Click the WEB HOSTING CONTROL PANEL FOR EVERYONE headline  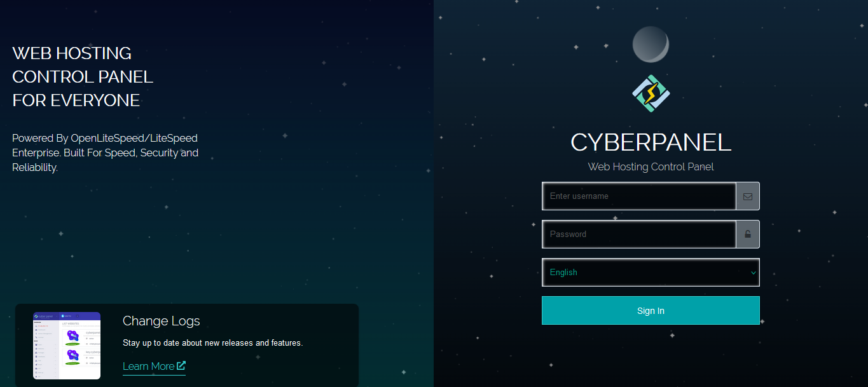83,77
